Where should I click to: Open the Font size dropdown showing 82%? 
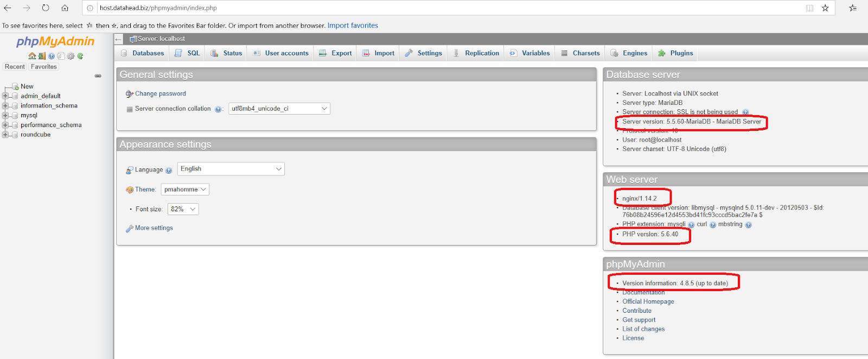click(183, 209)
